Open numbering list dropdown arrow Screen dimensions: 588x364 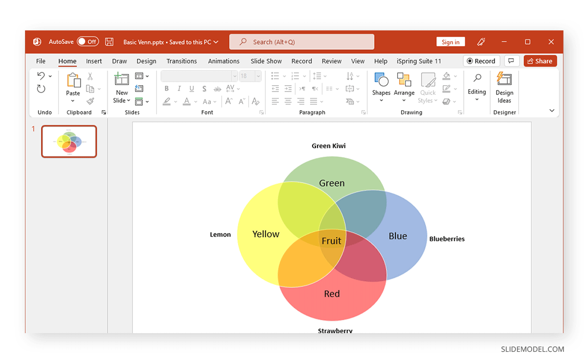click(x=304, y=76)
